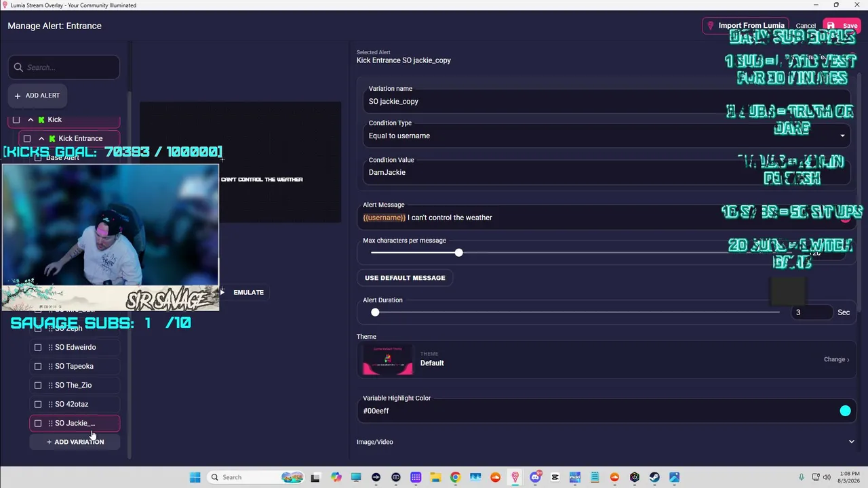Launch Copilot from the taskbar
The image size is (868, 488).
click(336, 477)
